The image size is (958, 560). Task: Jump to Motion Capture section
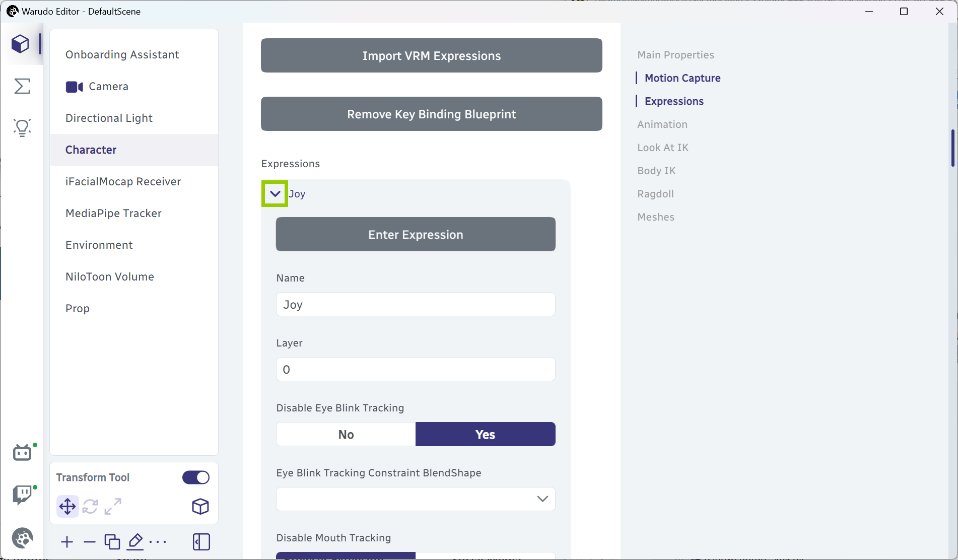(x=682, y=78)
